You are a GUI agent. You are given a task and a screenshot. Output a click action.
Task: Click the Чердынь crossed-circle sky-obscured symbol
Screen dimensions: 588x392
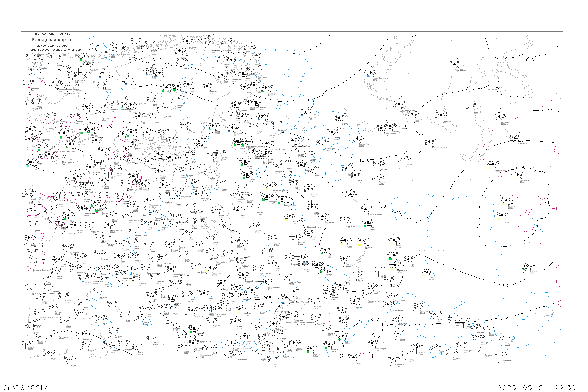[x=363, y=241]
